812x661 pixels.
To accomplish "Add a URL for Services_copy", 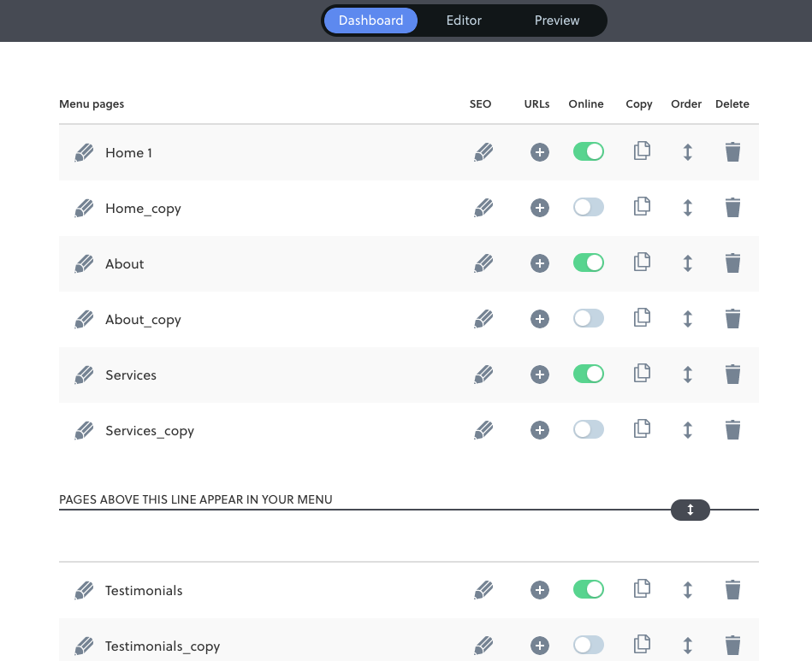I will (540, 429).
